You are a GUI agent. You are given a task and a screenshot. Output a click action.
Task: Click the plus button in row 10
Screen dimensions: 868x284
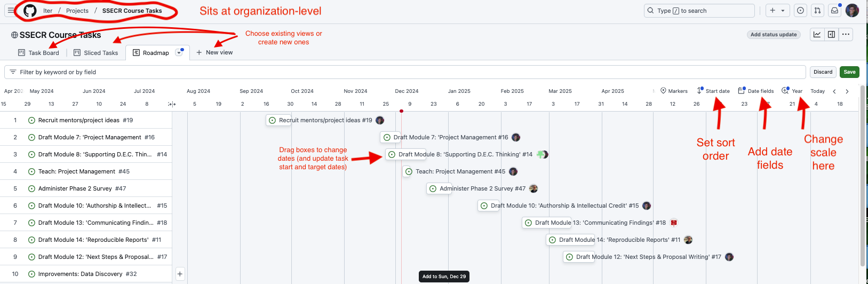pos(180,274)
